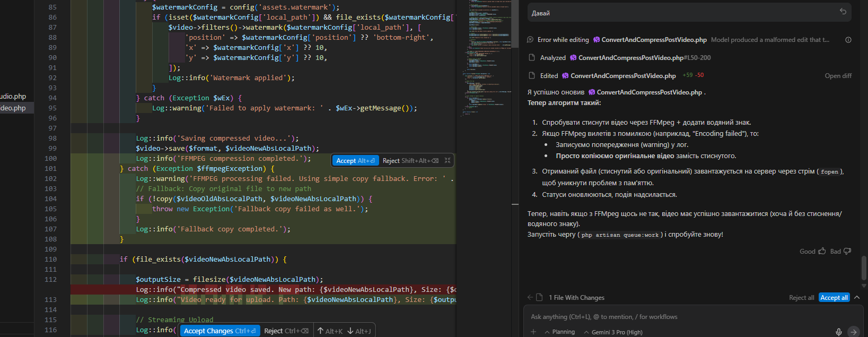Click the plus icon to add context
Viewport: 868px width, 337px height.
[533, 332]
